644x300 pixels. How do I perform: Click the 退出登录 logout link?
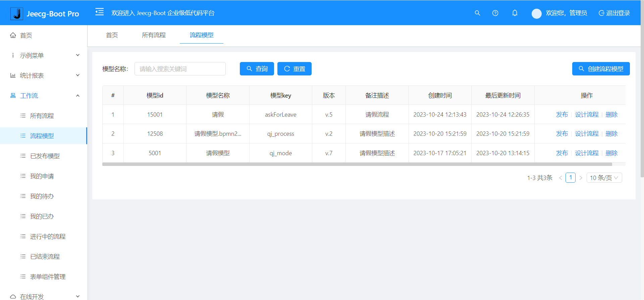click(614, 13)
